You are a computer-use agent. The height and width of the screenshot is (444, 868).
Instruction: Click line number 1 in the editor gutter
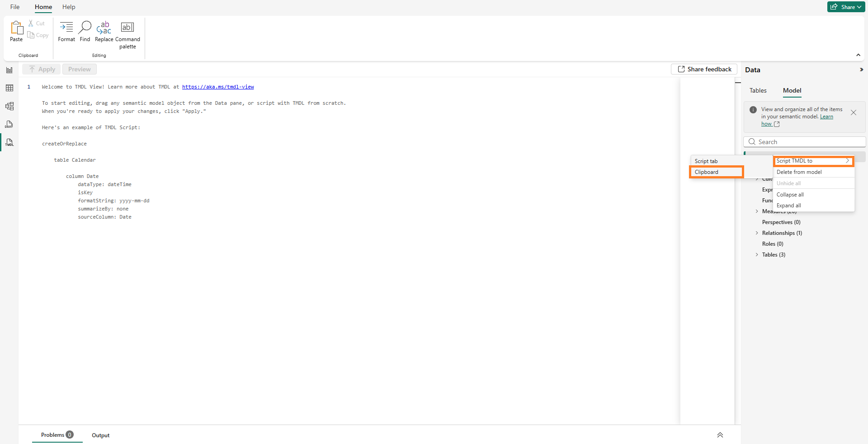pos(29,87)
